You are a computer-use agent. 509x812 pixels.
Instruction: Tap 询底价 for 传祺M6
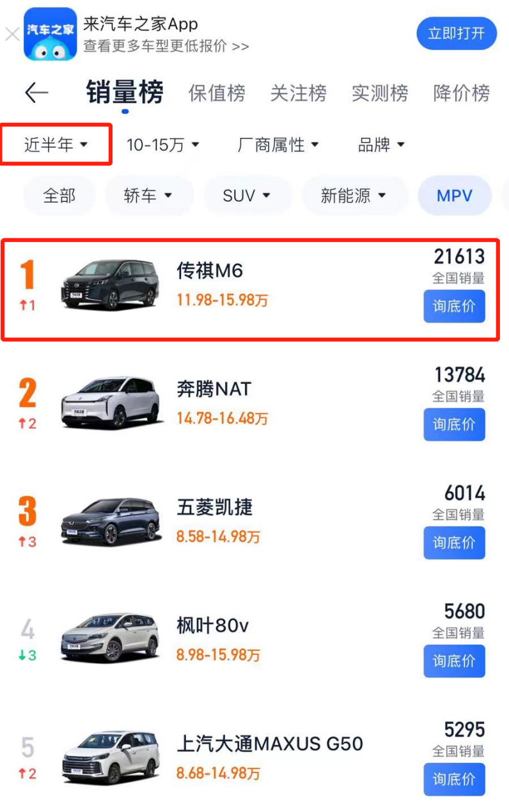[454, 306]
